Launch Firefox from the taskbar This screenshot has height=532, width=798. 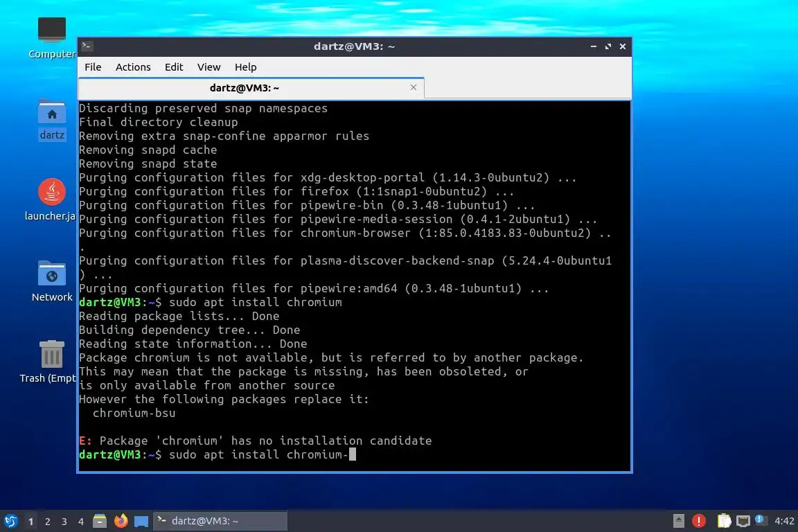tap(121, 521)
